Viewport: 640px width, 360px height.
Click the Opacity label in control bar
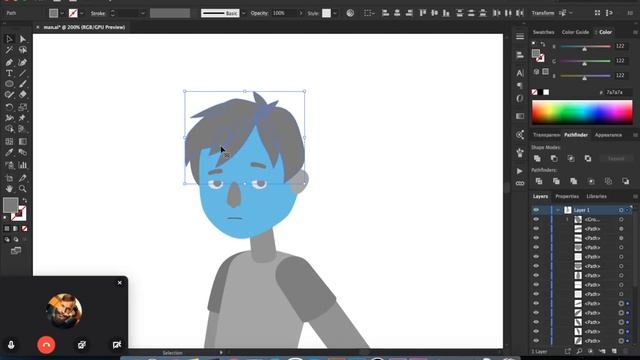[259, 13]
